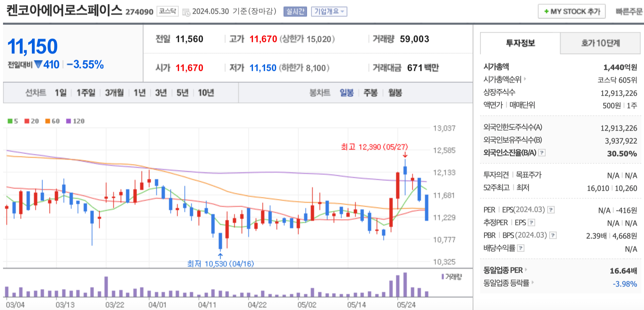
Task: Expand the 동일업종 등락률 arrow link
Action: point(533,282)
